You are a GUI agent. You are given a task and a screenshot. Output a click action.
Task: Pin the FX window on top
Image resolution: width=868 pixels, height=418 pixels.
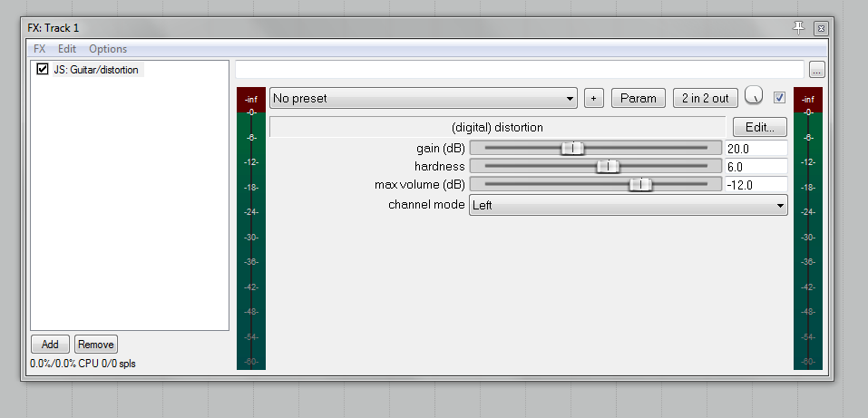click(x=798, y=28)
